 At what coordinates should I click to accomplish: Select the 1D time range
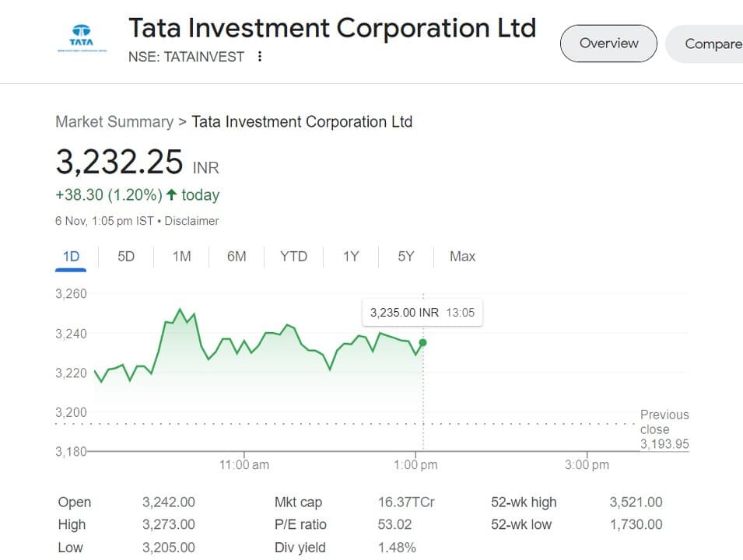[71, 257]
